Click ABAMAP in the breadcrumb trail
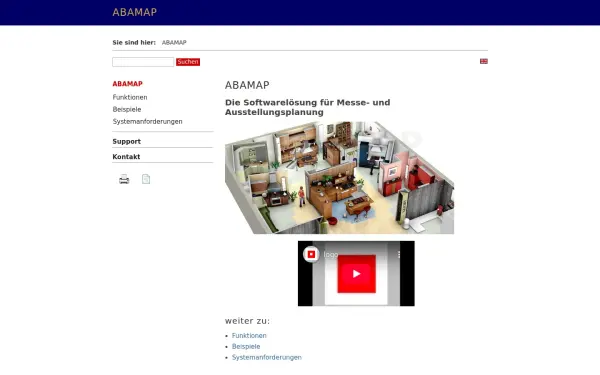600x375 pixels. [x=174, y=42]
